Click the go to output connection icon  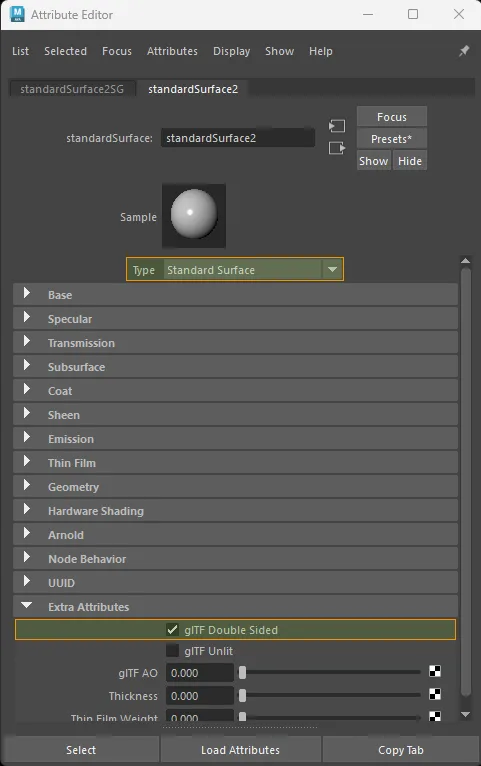[x=337, y=148]
